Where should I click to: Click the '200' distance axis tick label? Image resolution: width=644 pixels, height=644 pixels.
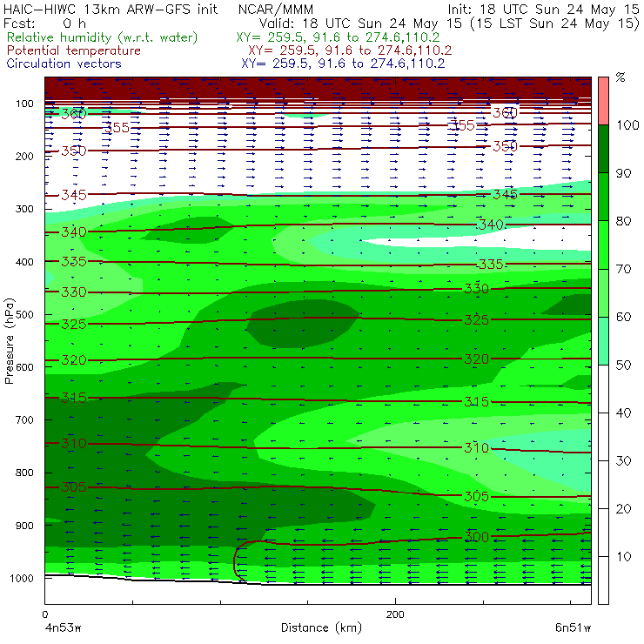point(395,614)
